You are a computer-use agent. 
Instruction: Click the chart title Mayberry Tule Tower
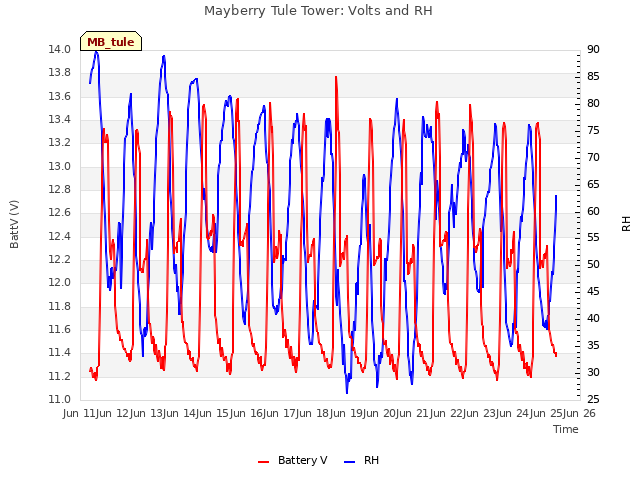(x=318, y=10)
